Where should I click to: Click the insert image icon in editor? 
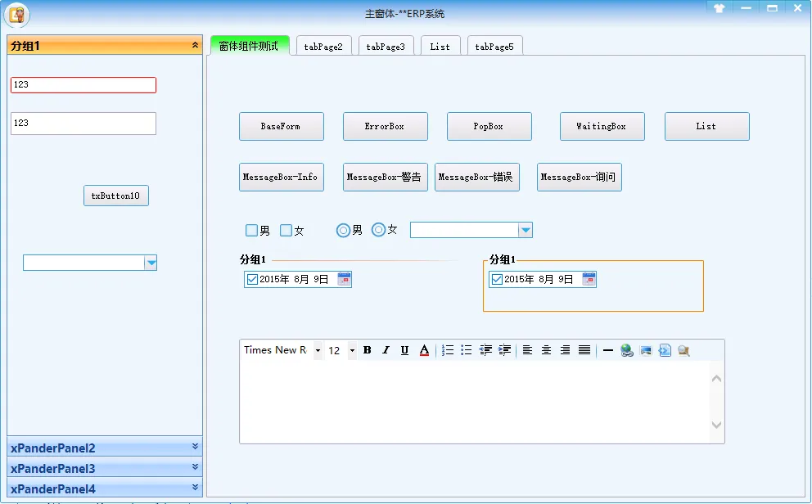[x=646, y=350]
